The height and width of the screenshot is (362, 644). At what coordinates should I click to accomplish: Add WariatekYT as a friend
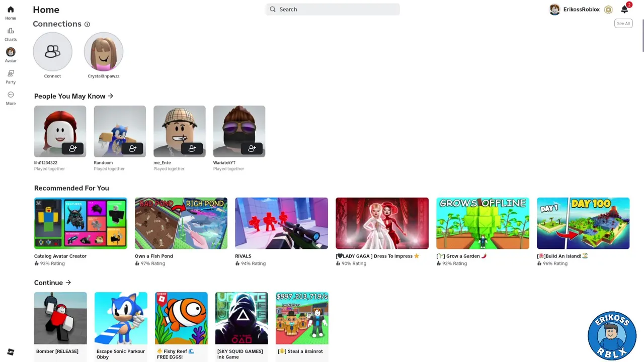tap(252, 148)
